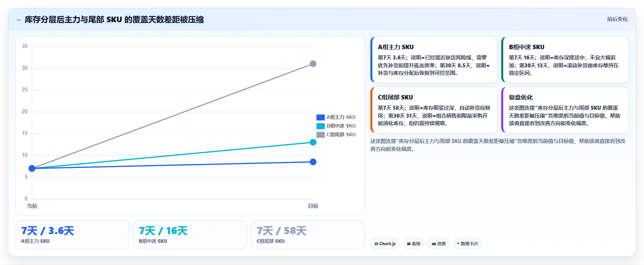Screen dimensions: 644x265
Task: Click the text 第7天 3.6天 in A组 card
Action: [392, 57]
